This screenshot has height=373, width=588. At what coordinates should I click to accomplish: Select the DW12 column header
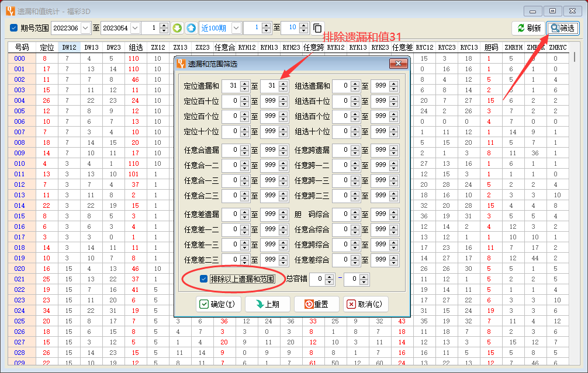pyautogui.click(x=70, y=47)
